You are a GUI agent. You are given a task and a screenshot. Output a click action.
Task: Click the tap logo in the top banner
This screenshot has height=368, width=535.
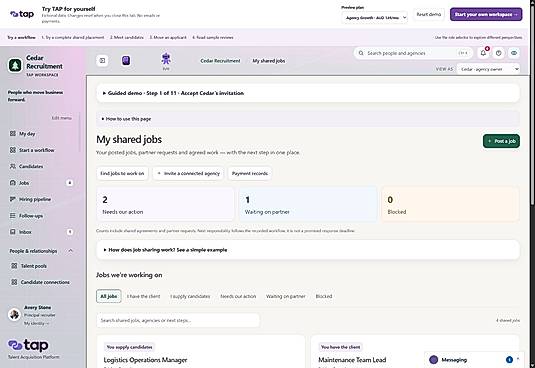coord(22,14)
